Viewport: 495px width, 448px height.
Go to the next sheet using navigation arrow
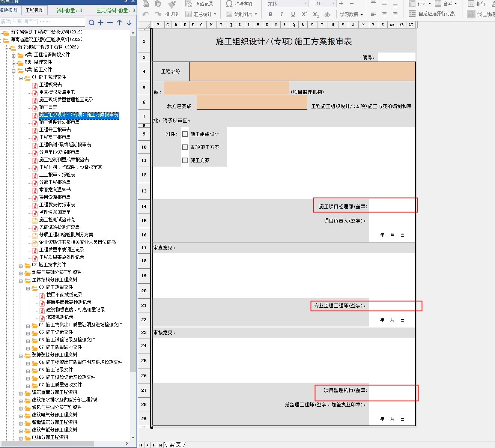[154, 445]
